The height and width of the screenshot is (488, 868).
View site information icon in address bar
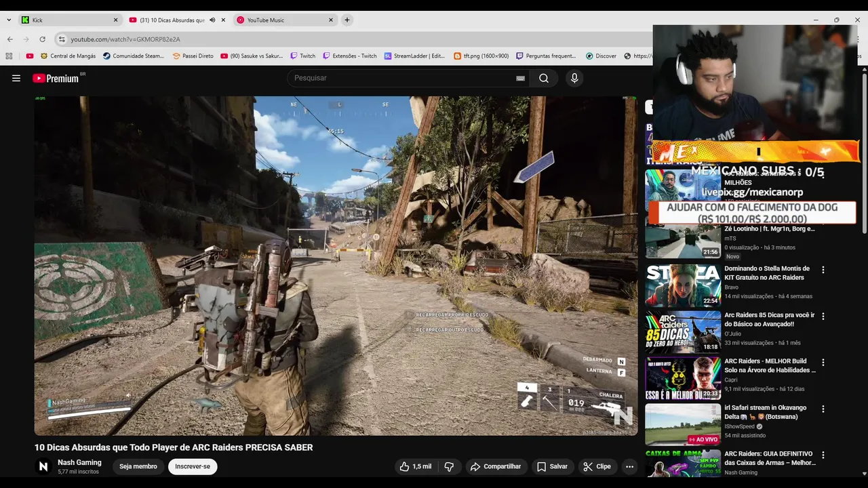pos(62,39)
